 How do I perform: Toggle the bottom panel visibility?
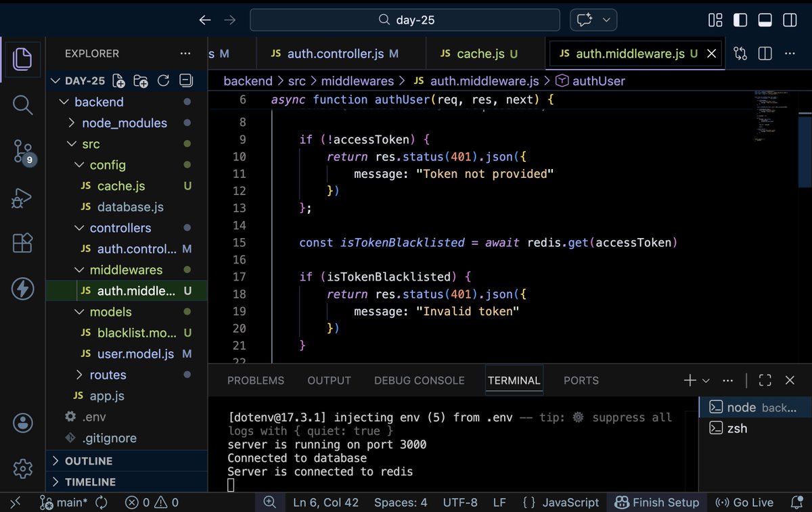pyautogui.click(x=765, y=20)
